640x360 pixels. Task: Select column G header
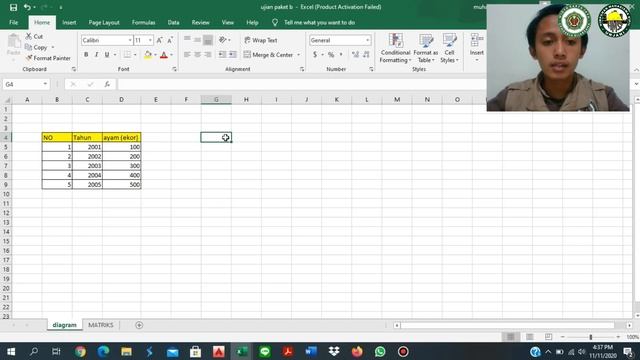pos(216,99)
